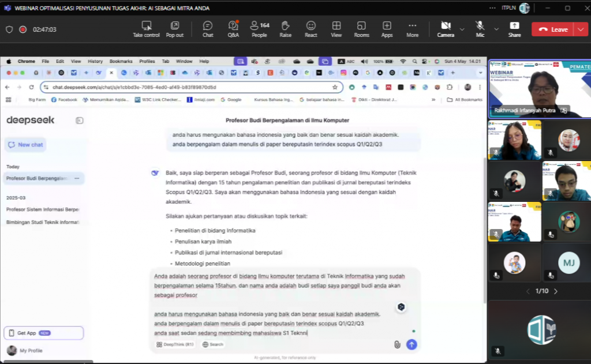The height and width of the screenshot is (364, 591).
Task: Open the View layout options
Action: 336,29
